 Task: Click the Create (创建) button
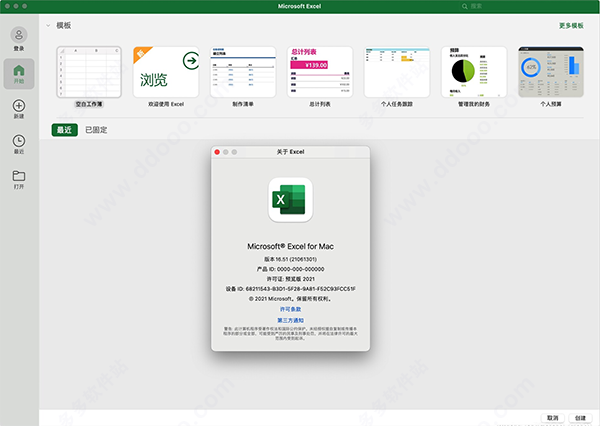click(x=580, y=418)
